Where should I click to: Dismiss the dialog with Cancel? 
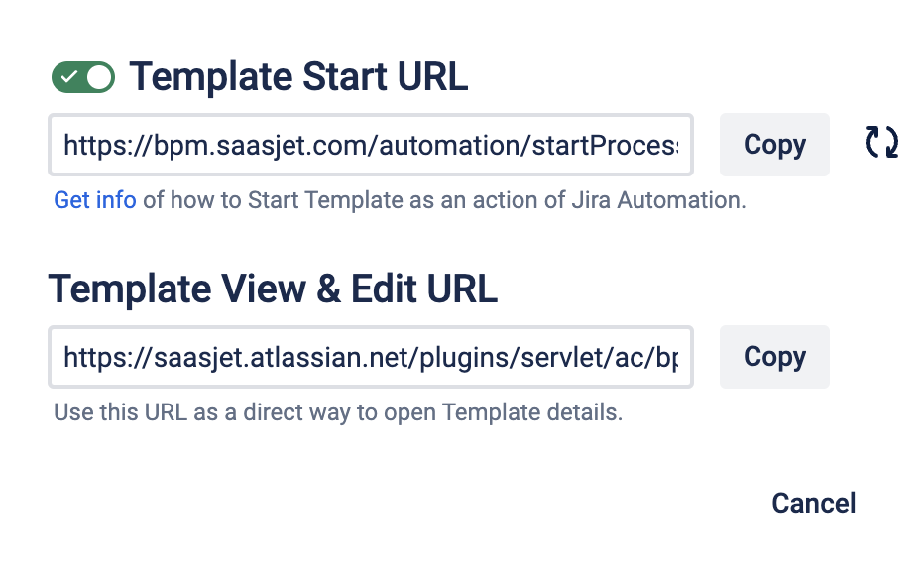pyautogui.click(x=813, y=504)
